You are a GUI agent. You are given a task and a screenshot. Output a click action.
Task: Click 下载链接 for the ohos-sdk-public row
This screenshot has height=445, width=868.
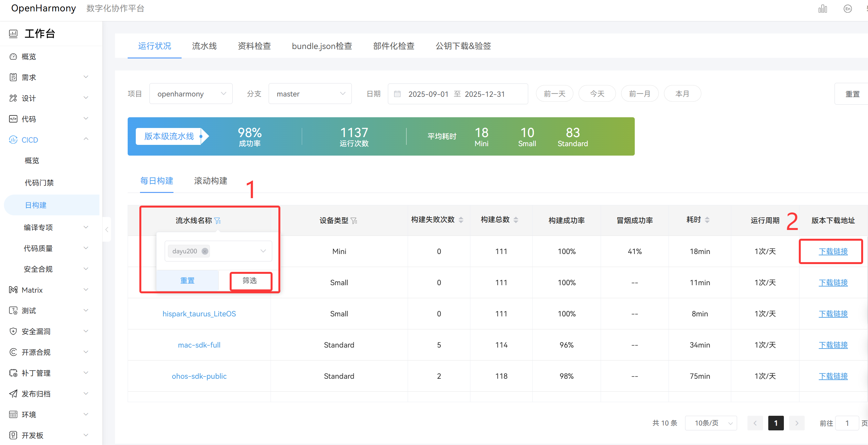pyautogui.click(x=833, y=376)
